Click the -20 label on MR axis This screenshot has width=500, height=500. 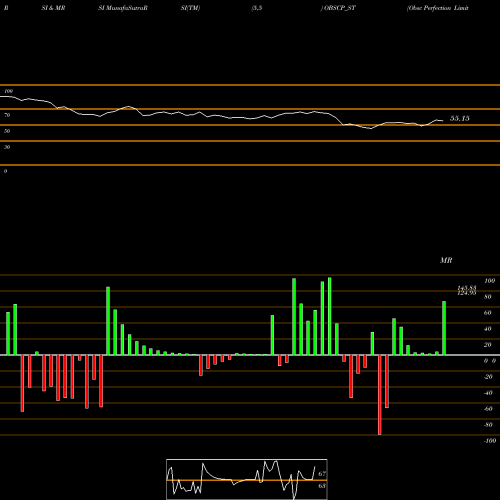(488, 377)
